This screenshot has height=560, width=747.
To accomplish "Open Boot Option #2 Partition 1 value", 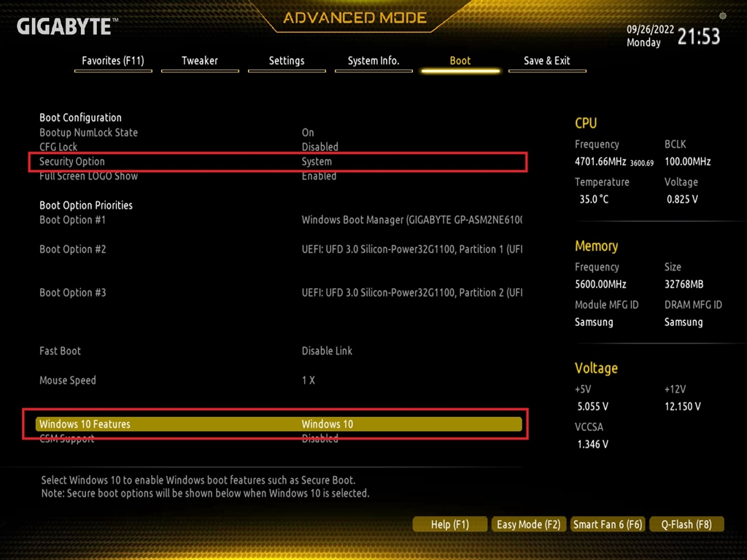I will [411, 249].
